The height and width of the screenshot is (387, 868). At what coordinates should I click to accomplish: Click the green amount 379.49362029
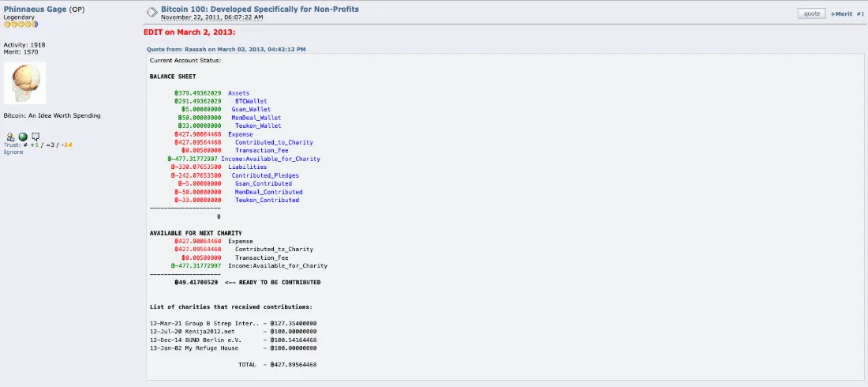point(197,93)
